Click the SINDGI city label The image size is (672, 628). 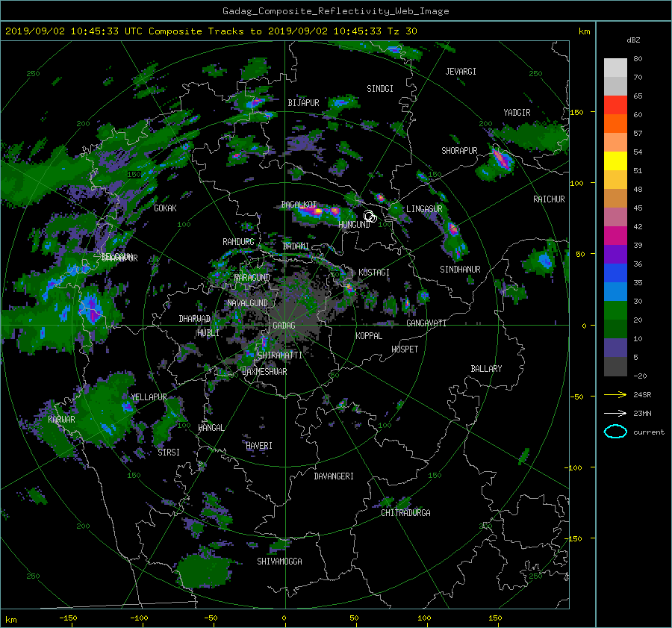(380, 89)
